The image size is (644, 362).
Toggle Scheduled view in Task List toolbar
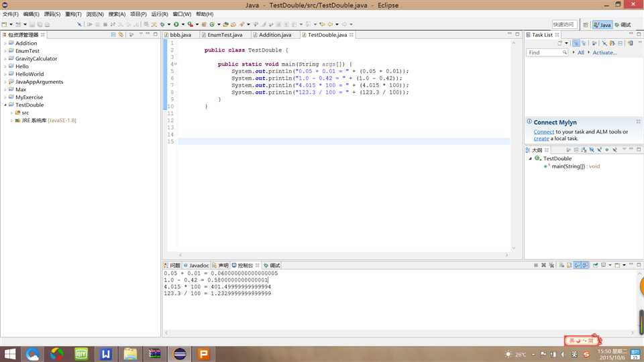(584, 43)
